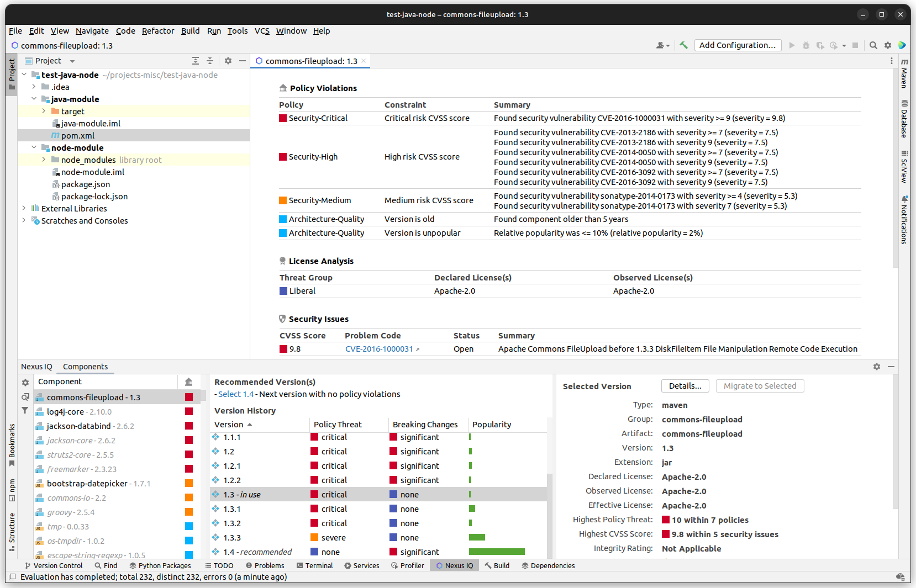Expand node_modules library root
916x588 pixels.
[44, 160]
